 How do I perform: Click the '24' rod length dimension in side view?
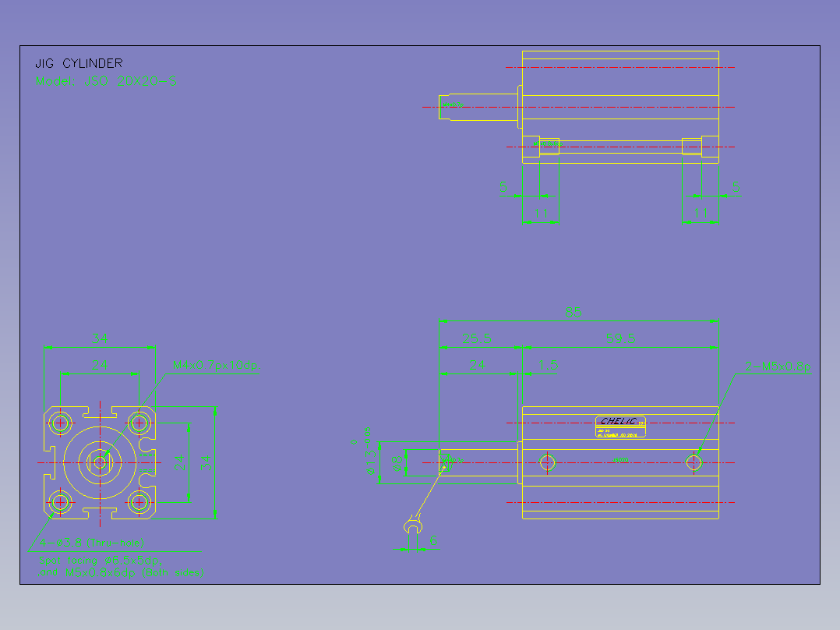pyautogui.click(x=478, y=365)
